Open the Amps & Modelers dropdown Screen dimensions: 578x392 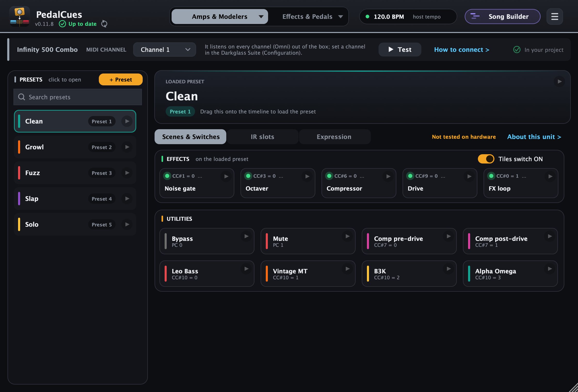pos(220,17)
